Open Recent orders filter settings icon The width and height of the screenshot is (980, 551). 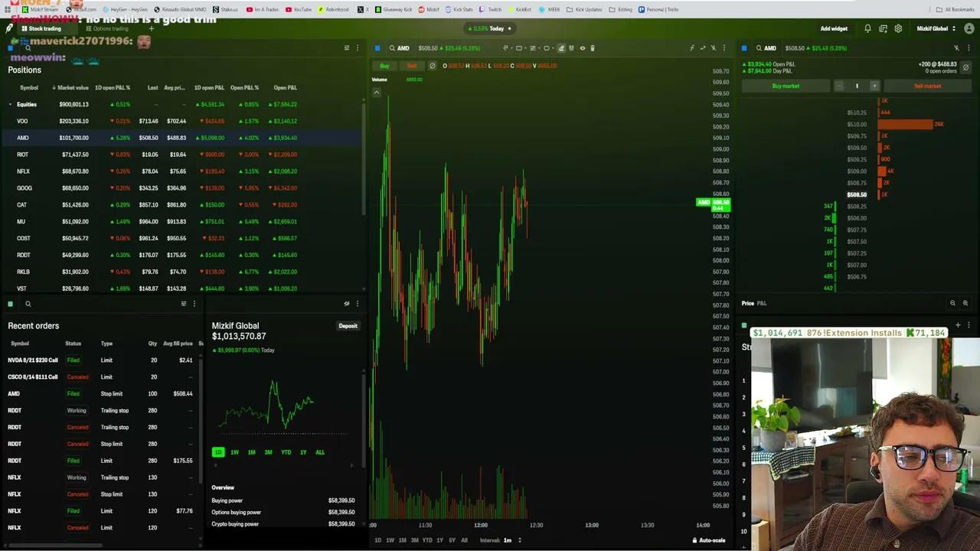pos(183,304)
